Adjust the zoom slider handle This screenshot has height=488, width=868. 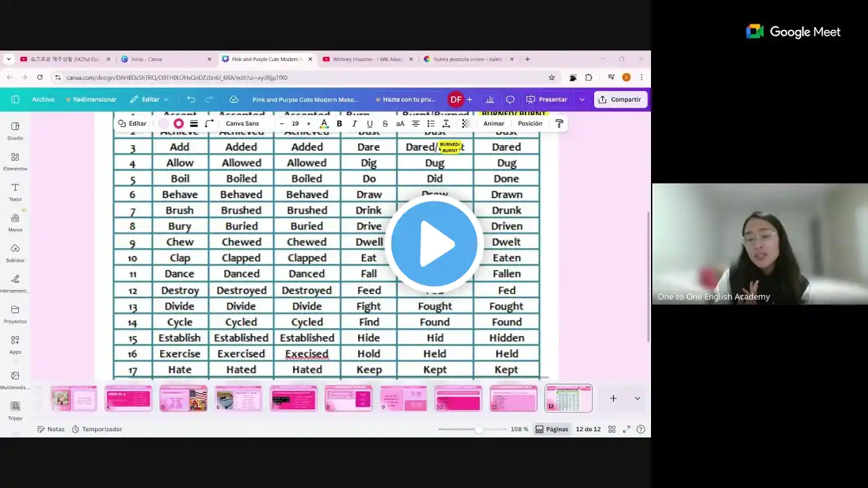479,429
